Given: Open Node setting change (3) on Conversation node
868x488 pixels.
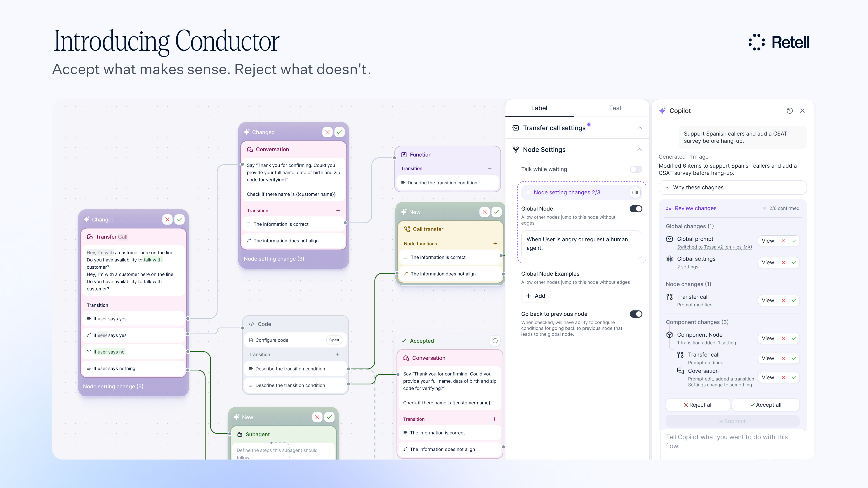Looking at the screenshot, I should pos(274,259).
